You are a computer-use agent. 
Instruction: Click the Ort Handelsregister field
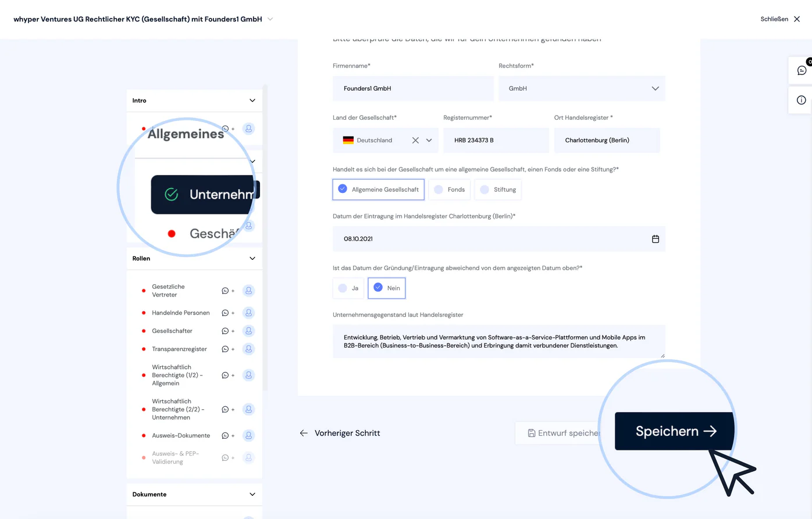(x=607, y=140)
